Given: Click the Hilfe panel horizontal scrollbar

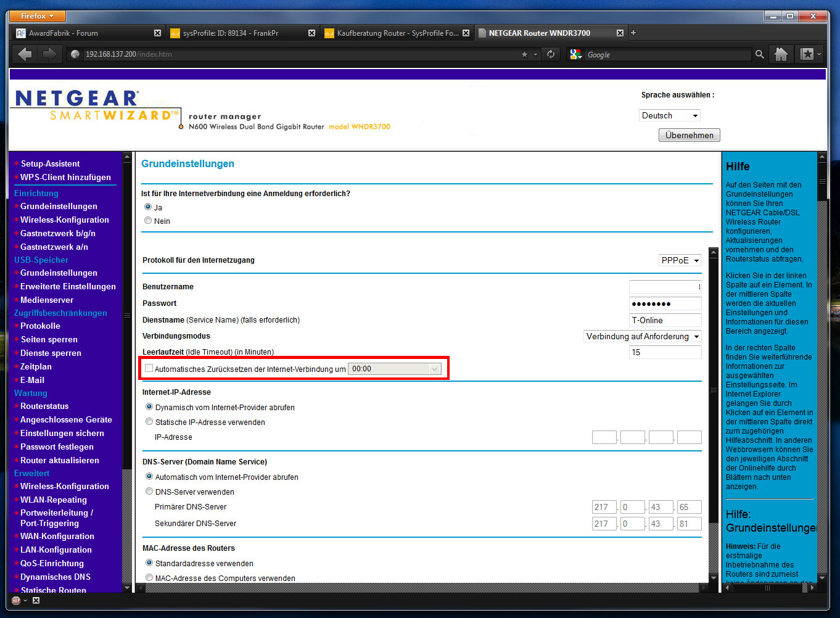Looking at the screenshot, I should click(767, 588).
